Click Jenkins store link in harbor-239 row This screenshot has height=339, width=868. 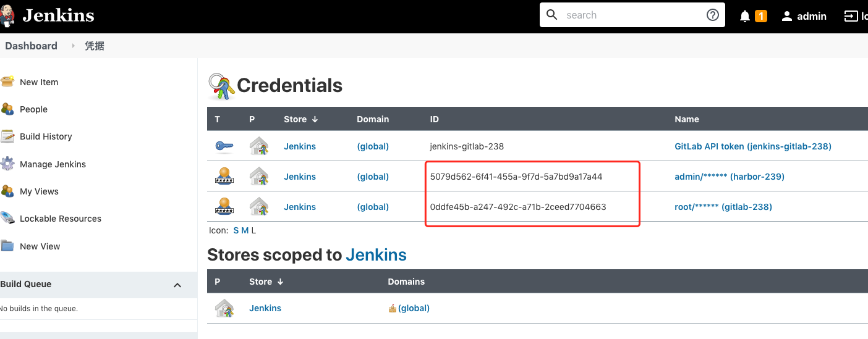click(300, 177)
